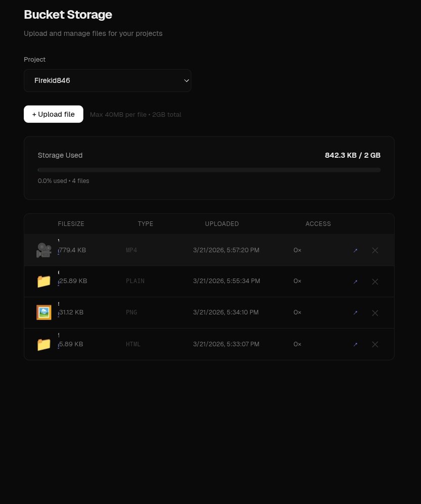Click the folder icon of the PLAIN file
The height and width of the screenshot is (504, 421).
pyautogui.click(x=43, y=281)
